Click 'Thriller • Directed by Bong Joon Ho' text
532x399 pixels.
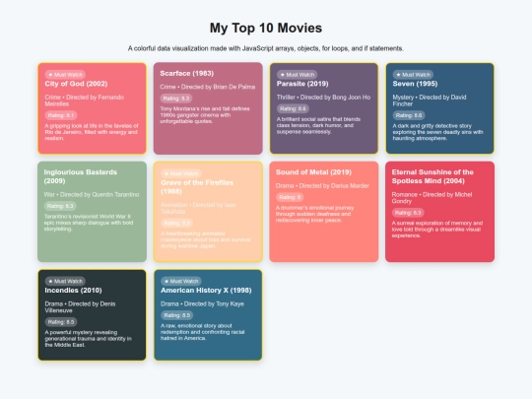click(x=323, y=98)
